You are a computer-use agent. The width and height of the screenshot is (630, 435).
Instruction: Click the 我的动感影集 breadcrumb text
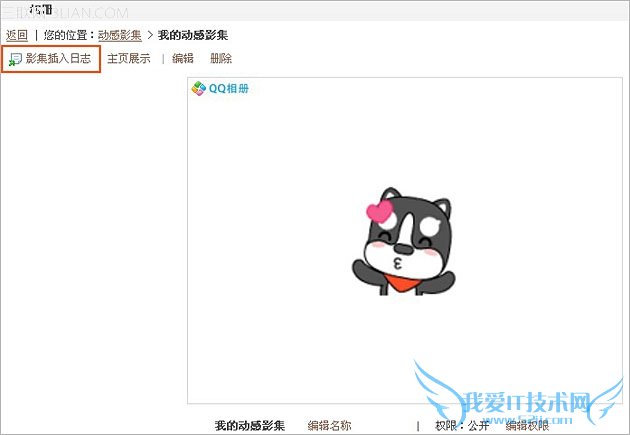(193, 35)
